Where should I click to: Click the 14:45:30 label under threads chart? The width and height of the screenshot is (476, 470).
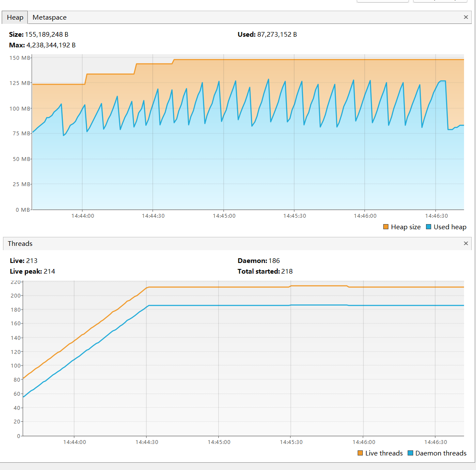click(291, 442)
